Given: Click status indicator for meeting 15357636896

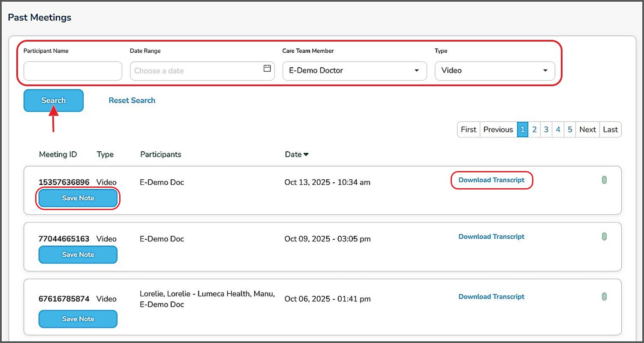Looking at the screenshot, I should click(604, 180).
